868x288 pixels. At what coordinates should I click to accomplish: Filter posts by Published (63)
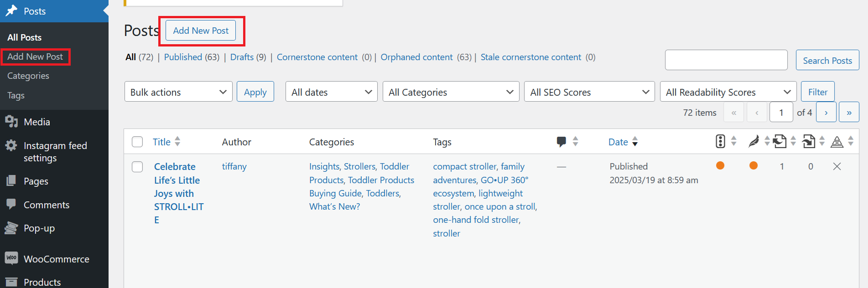click(x=192, y=57)
